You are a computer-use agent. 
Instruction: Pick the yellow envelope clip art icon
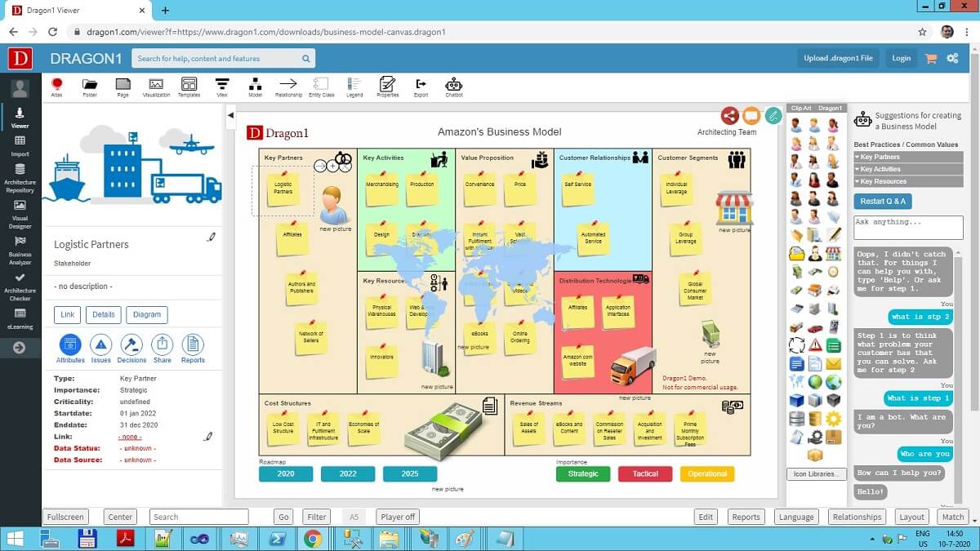pyautogui.click(x=833, y=363)
